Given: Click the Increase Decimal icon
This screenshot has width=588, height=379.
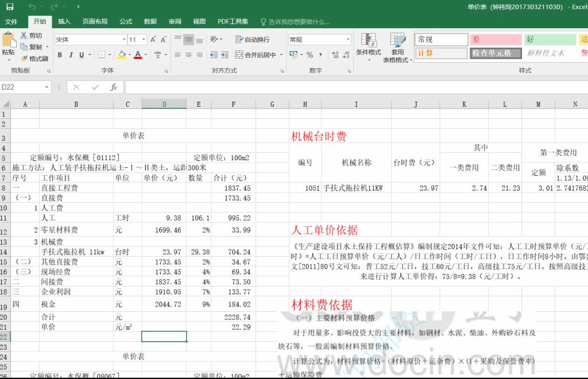Looking at the screenshot, I should click(335, 55).
